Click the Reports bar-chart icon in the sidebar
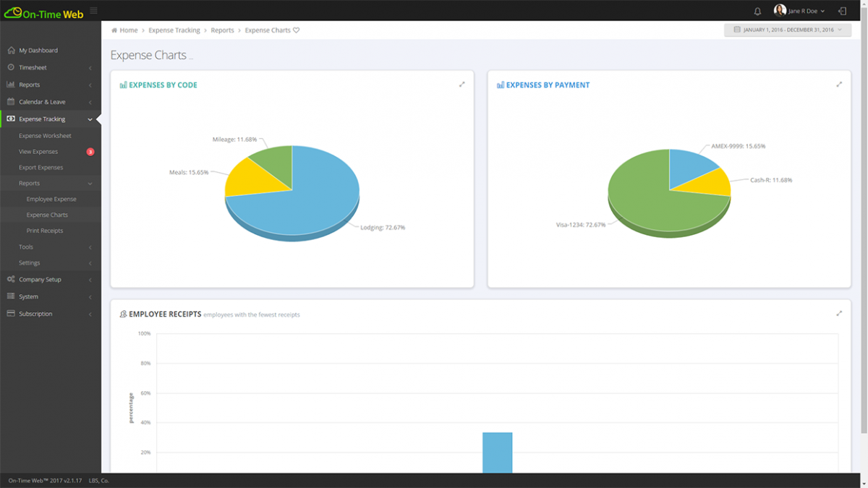Viewport: 868px width, 488px height. click(11, 85)
